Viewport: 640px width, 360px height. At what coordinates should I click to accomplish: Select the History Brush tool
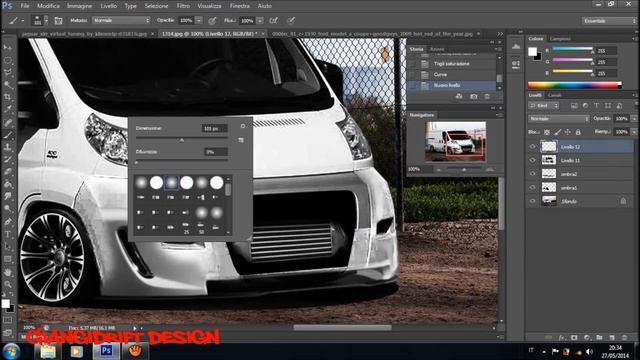pyautogui.click(x=8, y=160)
